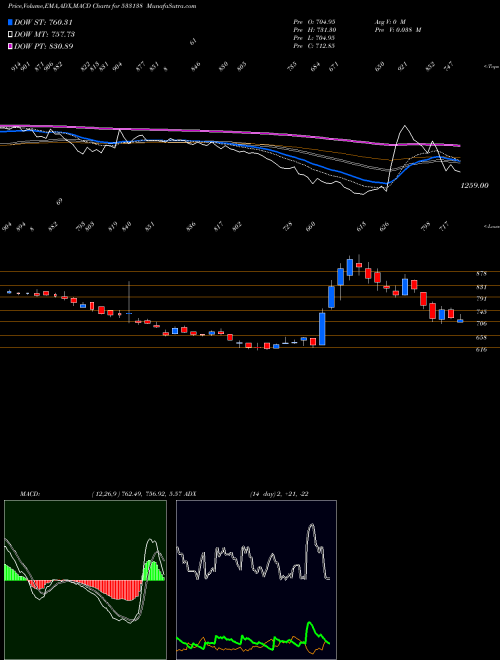Click the Pre O: 704.95 value
Viewport: 500px width, 660px height.
[314, 22]
